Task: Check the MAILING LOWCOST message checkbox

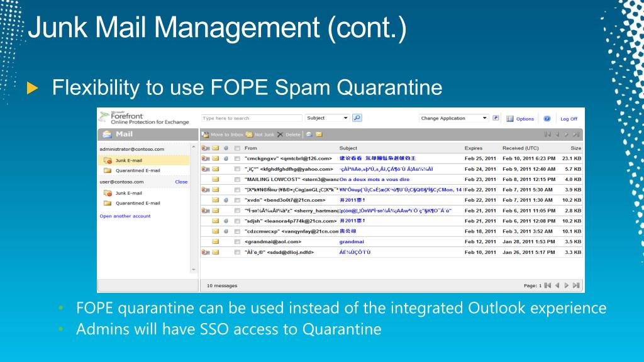Action: click(237, 179)
